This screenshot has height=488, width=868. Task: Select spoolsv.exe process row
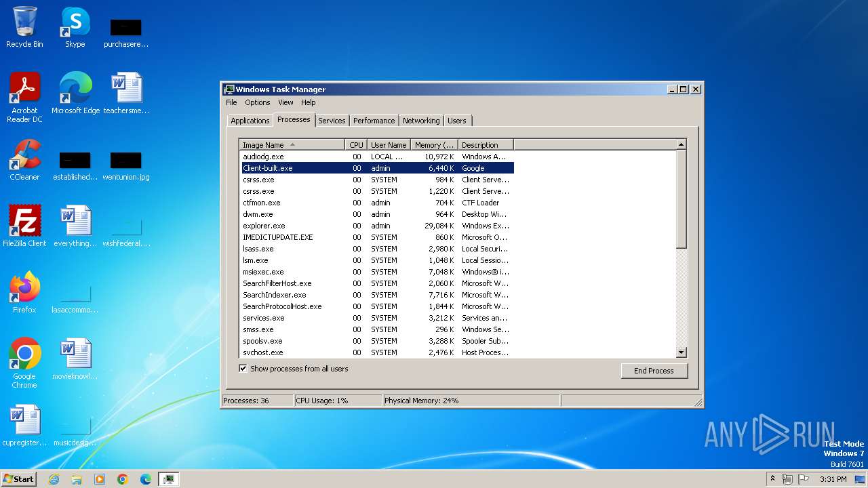click(x=376, y=341)
